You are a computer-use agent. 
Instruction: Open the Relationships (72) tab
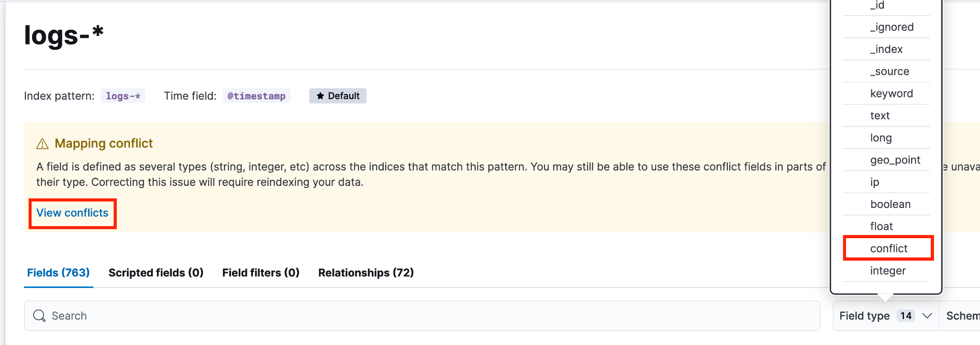click(366, 273)
